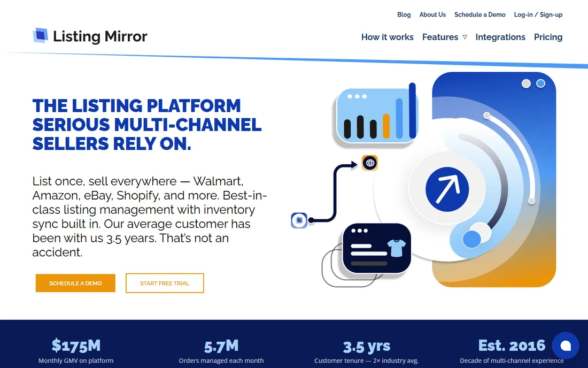Click the Listing Mirror logo icon
588x368 pixels.
click(x=40, y=36)
